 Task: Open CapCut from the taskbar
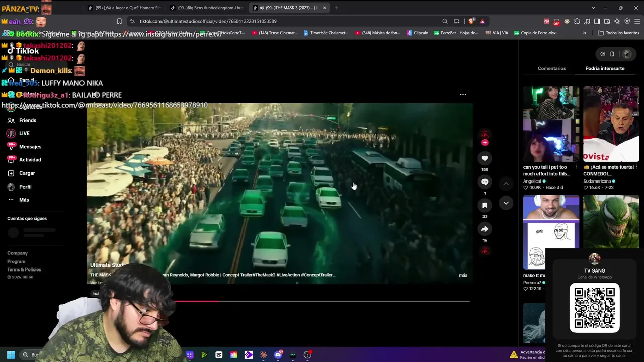click(219, 355)
